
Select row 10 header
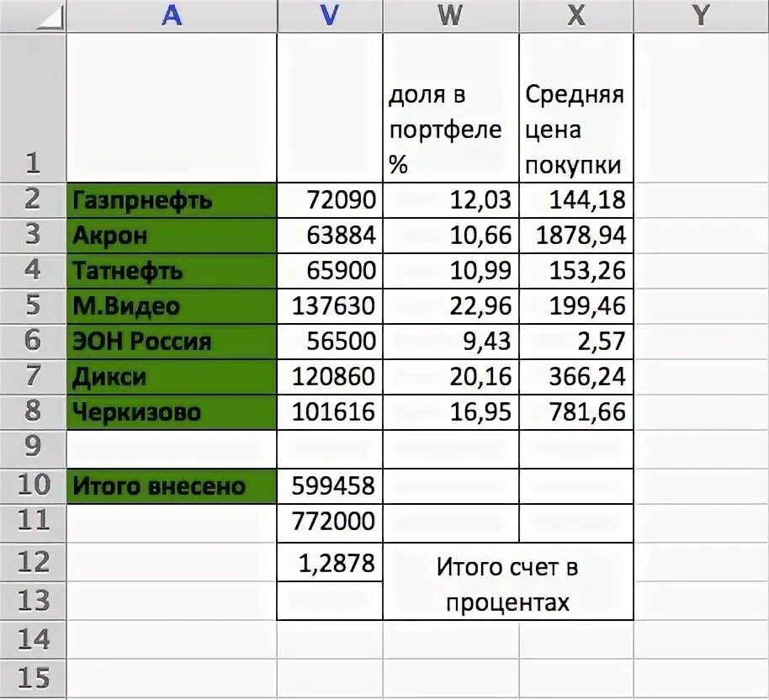click(x=33, y=486)
